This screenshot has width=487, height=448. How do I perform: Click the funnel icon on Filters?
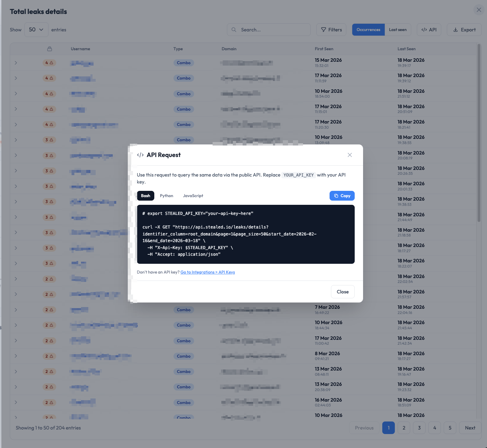(x=324, y=30)
